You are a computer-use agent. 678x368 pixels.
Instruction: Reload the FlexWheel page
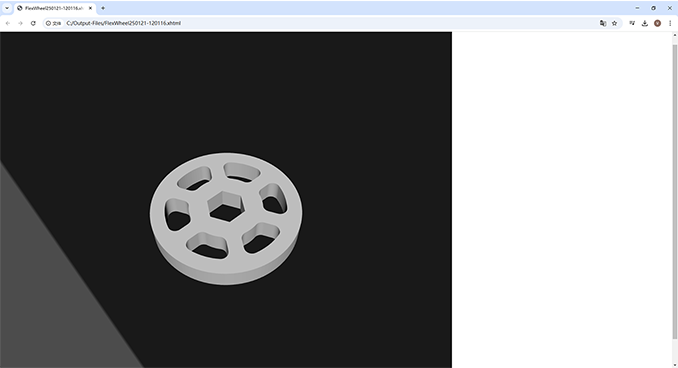[x=33, y=23]
